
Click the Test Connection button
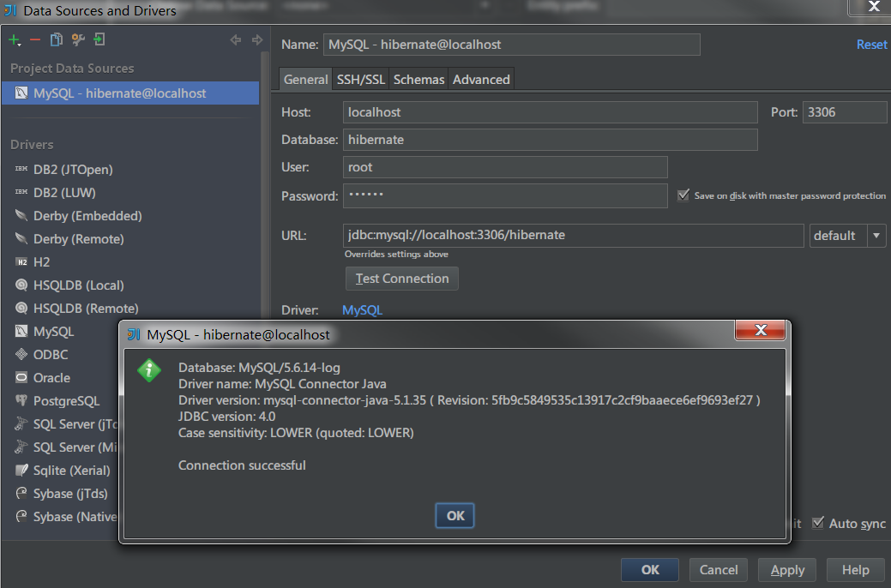click(401, 279)
